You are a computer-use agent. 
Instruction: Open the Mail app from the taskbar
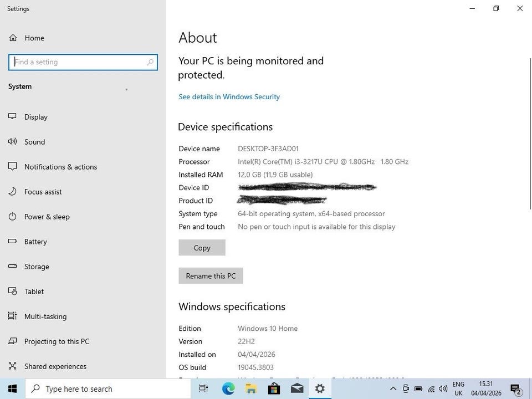(297, 389)
